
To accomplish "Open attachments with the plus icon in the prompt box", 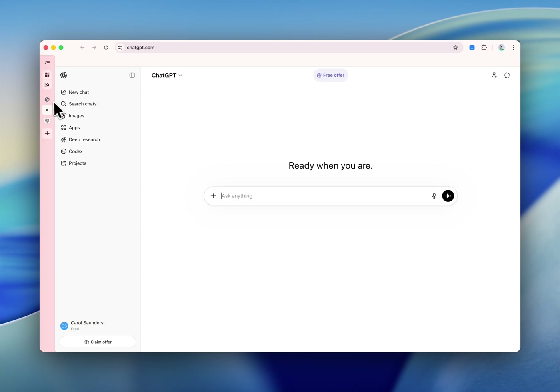I will [213, 196].
